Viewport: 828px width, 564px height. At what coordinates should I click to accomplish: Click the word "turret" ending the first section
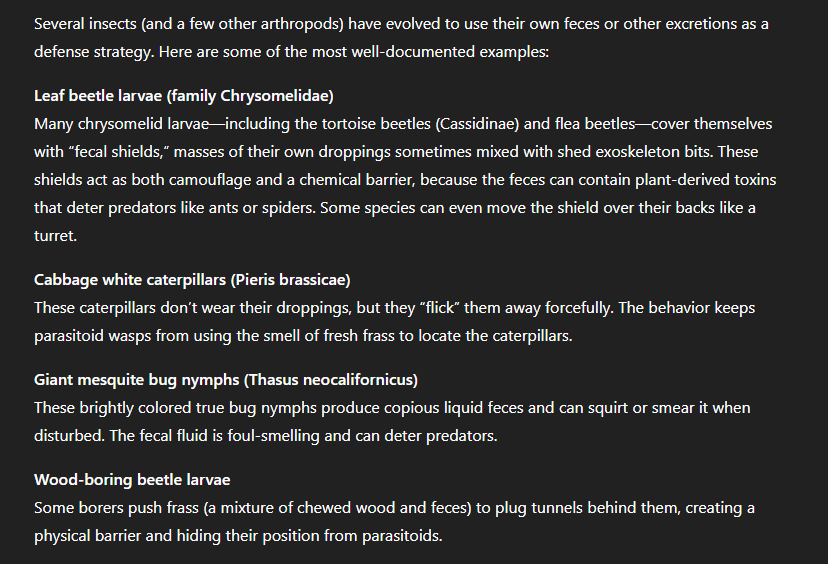point(54,236)
